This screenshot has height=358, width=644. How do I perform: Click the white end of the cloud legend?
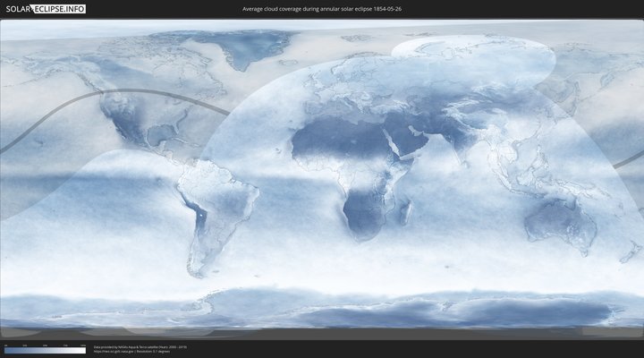tap(82, 351)
